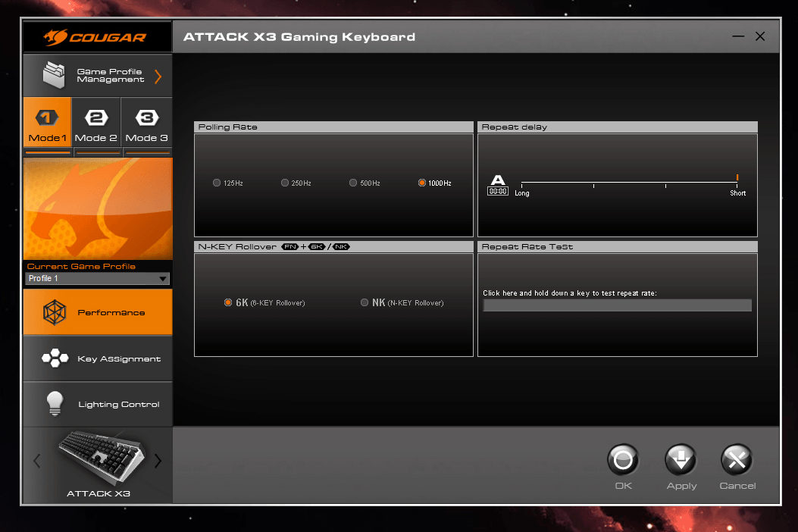Switch to Mode 2 tab

pyautogui.click(x=96, y=122)
